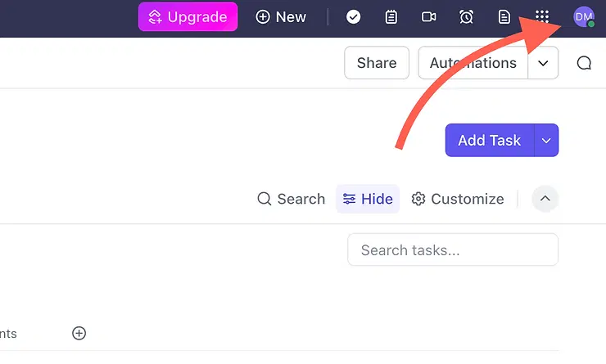Click the Upgrade button
This screenshot has height=364, width=606.
pyautogui.click(x=188, y=16)
